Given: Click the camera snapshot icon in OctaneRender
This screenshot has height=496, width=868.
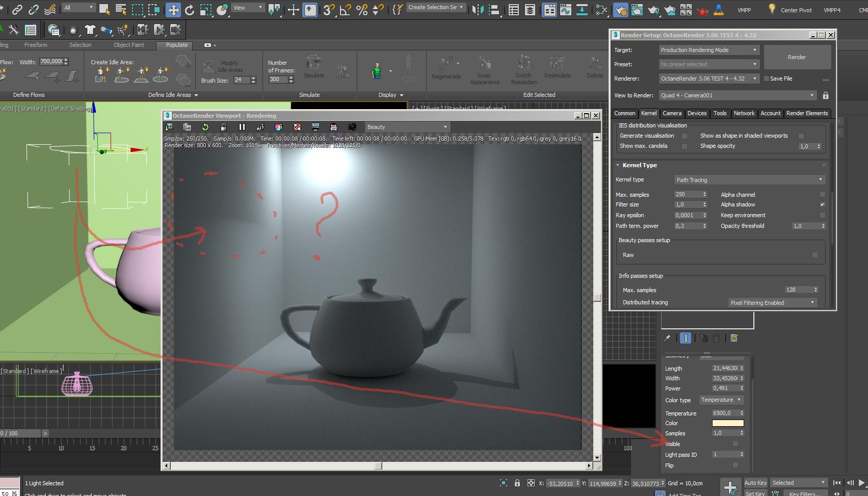Looking at the screenshot, I should click(x=352, y=127).
